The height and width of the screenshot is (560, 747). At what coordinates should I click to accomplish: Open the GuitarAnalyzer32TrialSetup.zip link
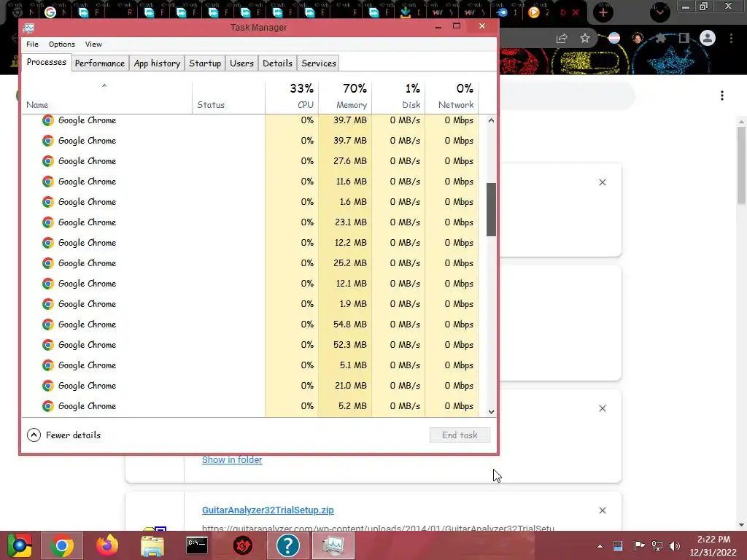coord(268,510)
